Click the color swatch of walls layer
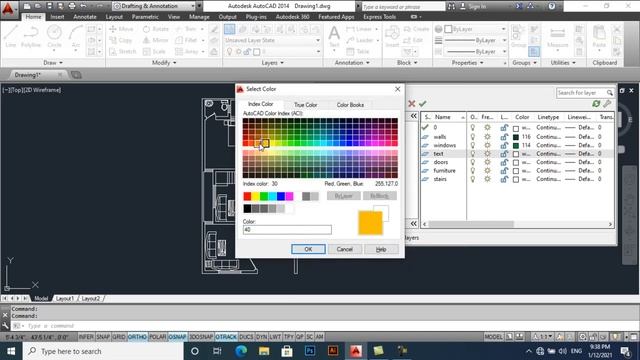640x360 pixels. pyautogui.click(x=516, y=137)
